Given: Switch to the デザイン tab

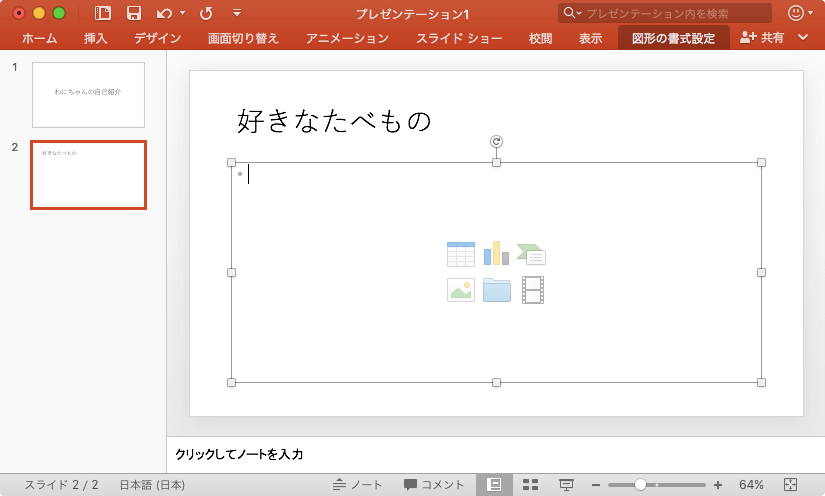Looking at the screenshot, I should tap(157, 38).
